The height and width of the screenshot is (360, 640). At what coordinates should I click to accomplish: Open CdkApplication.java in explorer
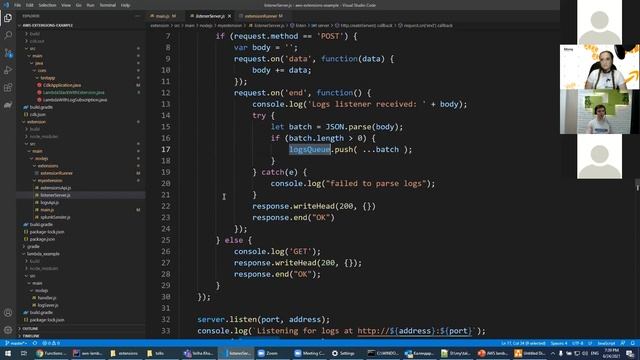pyautogui.click(x=62, y=85)
